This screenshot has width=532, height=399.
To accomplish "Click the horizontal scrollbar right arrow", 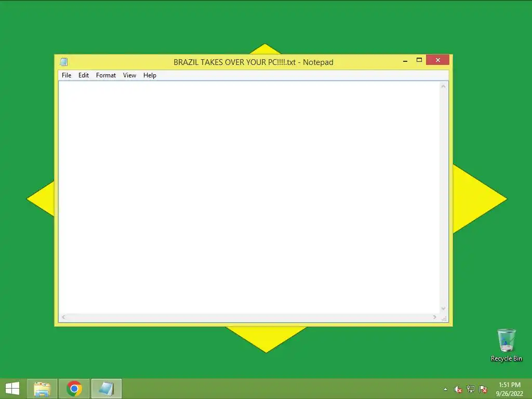I will [x=435, y=317].
